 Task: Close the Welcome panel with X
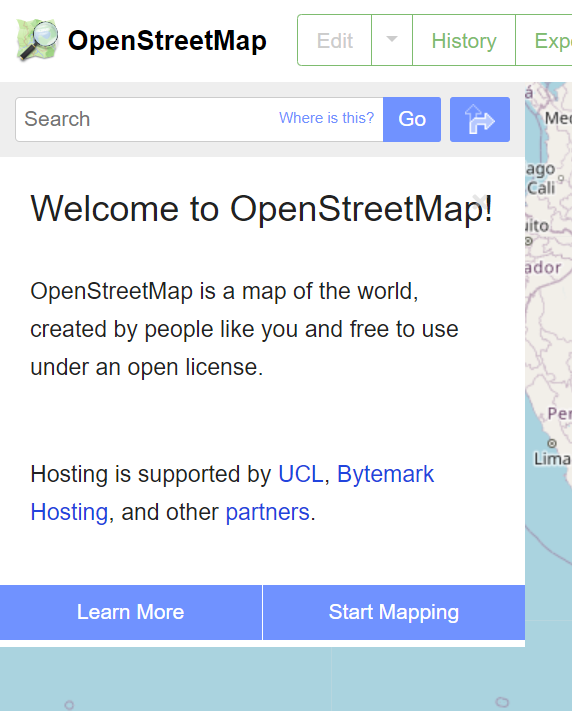coord(479,200)
